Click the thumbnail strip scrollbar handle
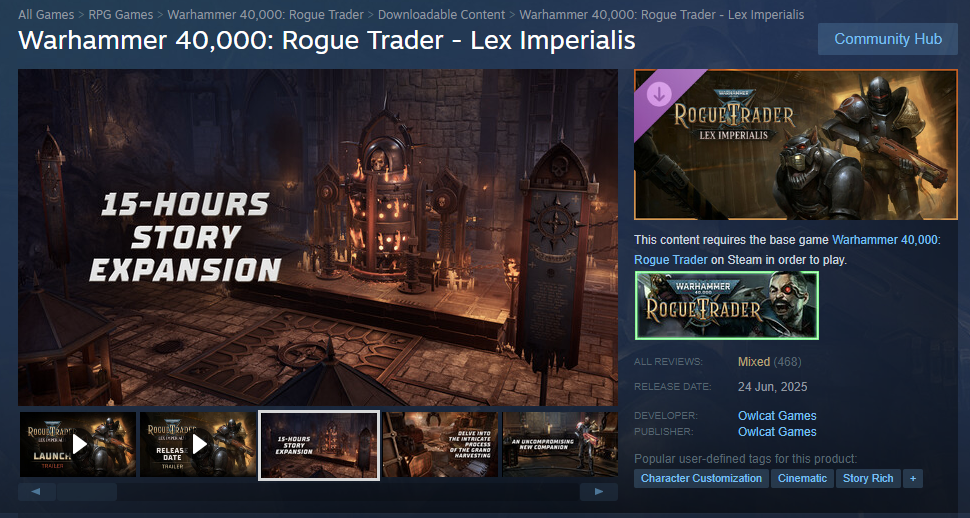 click(87, 492)
